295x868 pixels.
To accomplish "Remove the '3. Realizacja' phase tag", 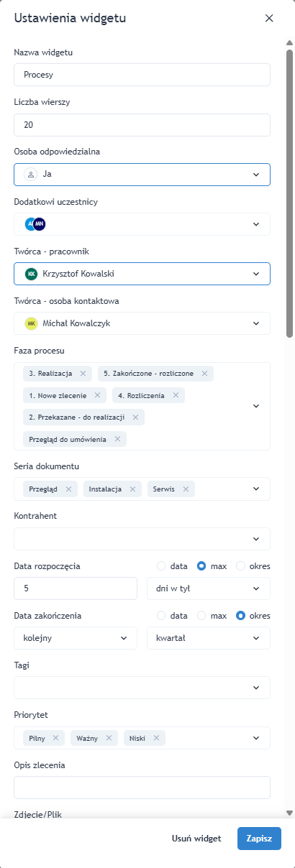I will [83, 374].
